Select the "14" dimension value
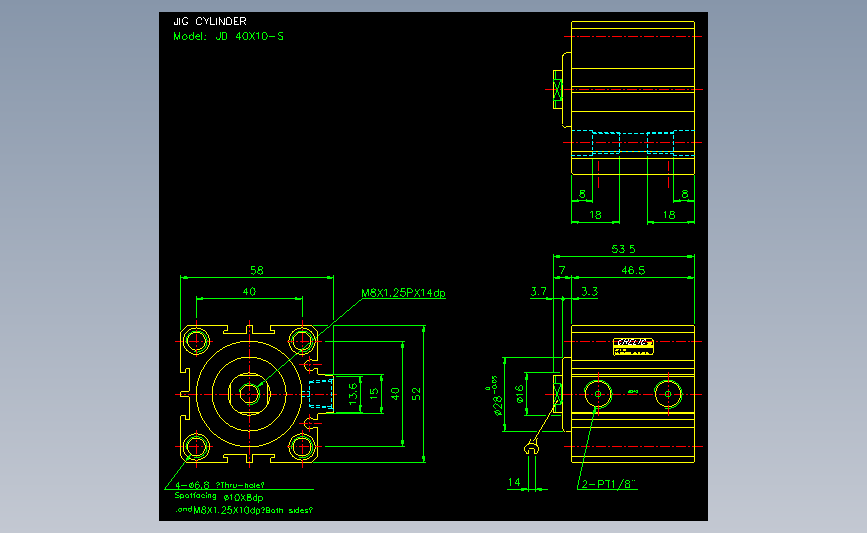867x533 pixels. (514, 482)
